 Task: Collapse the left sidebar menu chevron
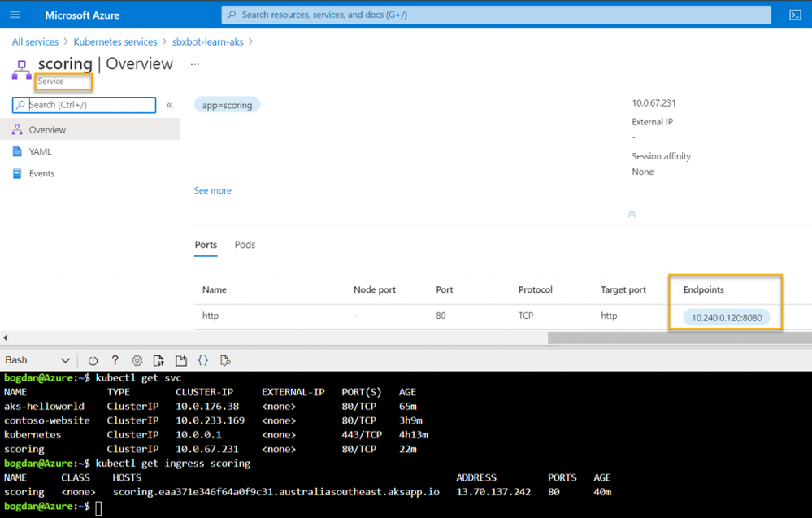coord(169,105)
